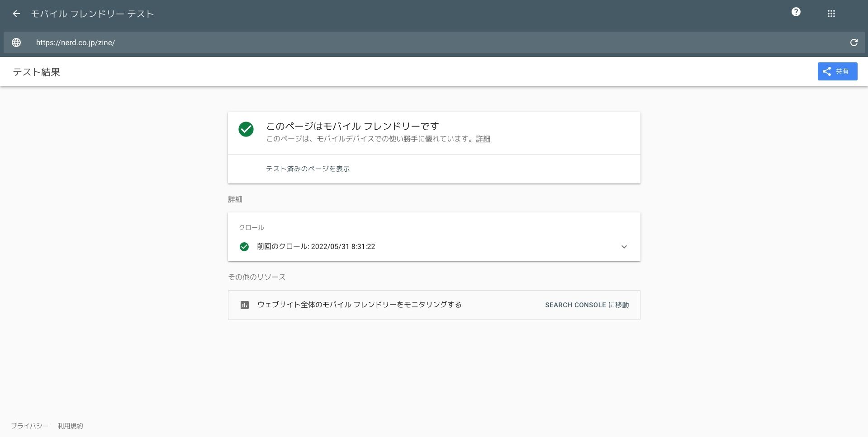Expand the crawl details chevron
The image size is (868, 437).
click(624, 247)
